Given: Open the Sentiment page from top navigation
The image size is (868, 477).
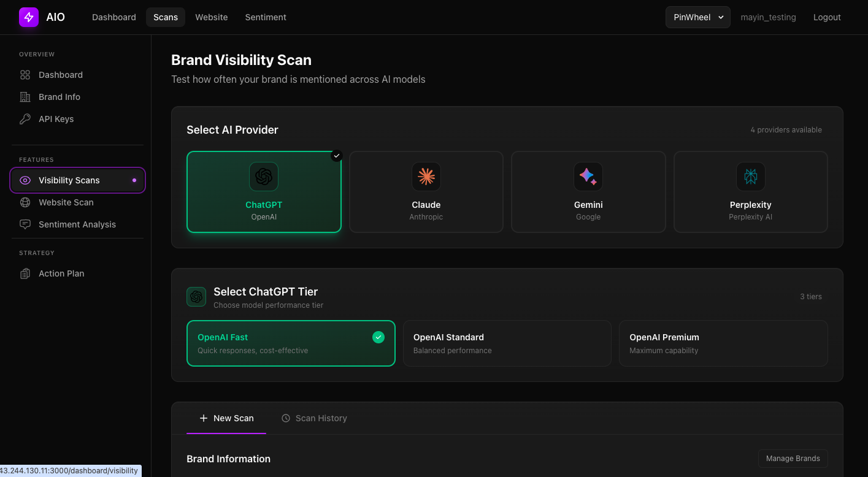Looking at the screenshot, I should (265, 17).
